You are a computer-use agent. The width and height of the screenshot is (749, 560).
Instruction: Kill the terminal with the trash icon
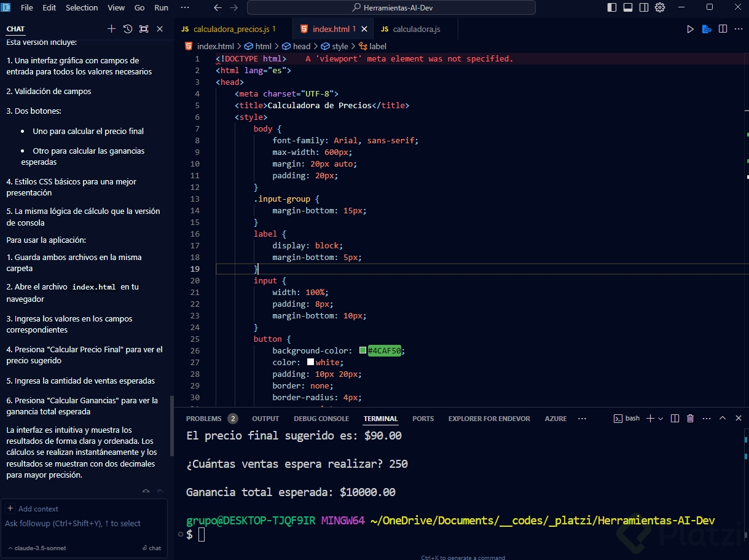tap(690, 419)
